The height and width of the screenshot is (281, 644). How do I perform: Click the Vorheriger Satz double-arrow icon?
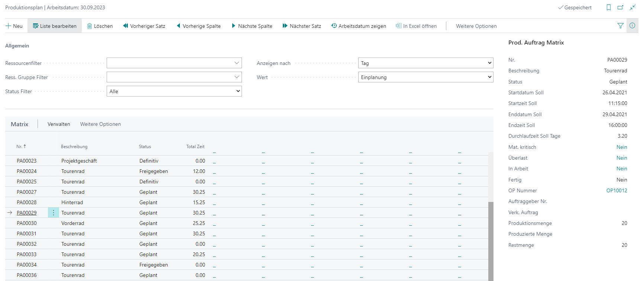click(x=126, y=26)
